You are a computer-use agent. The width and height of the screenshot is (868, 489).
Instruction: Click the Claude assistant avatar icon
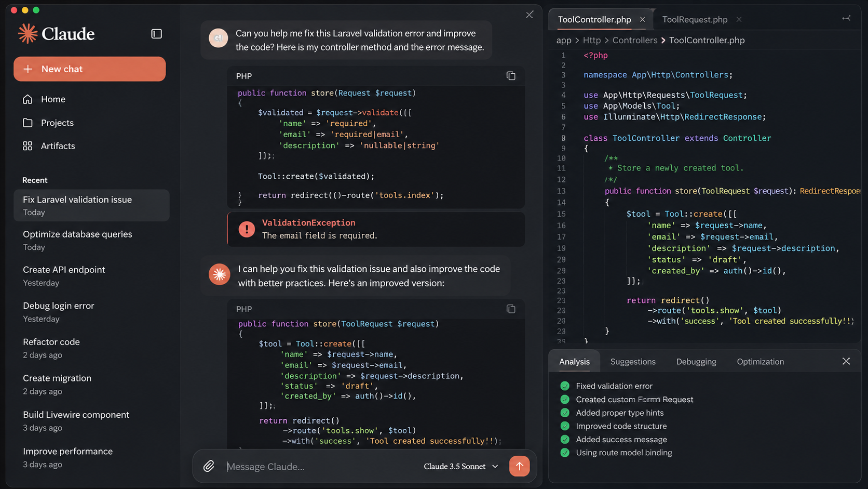[220, 274]
